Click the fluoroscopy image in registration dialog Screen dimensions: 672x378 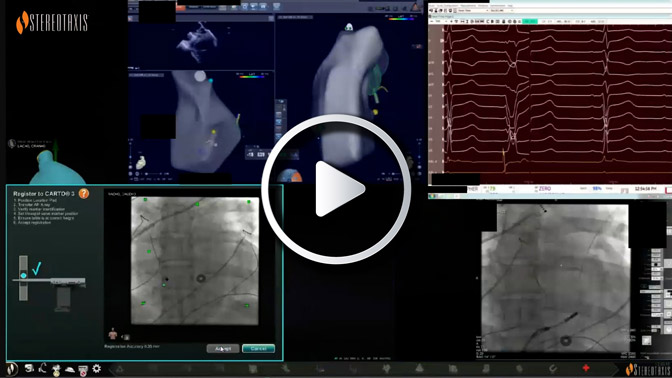tap(195, 261)
